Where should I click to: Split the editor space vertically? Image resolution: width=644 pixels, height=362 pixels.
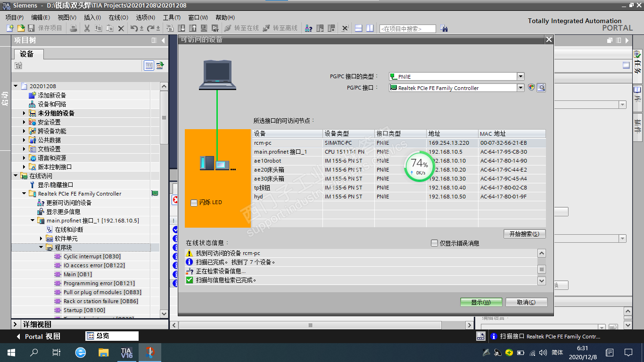(x=370, y=28)
